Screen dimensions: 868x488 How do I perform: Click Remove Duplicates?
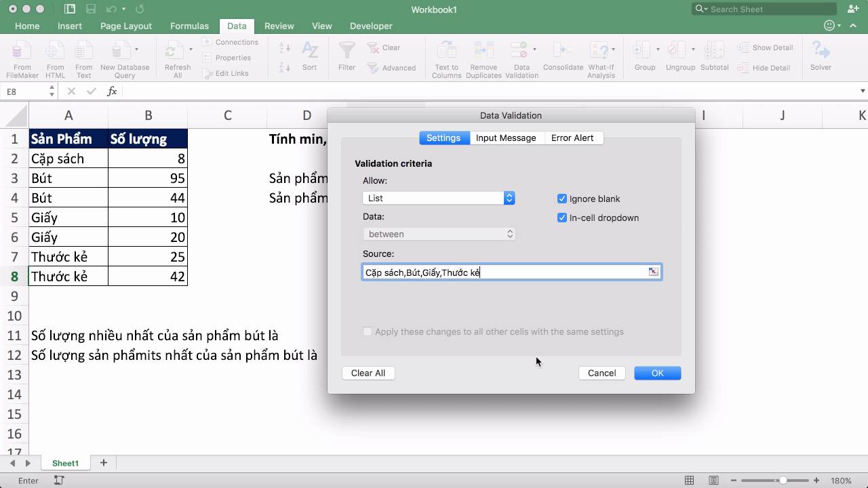pyautogui.click(x=484, y=58)
